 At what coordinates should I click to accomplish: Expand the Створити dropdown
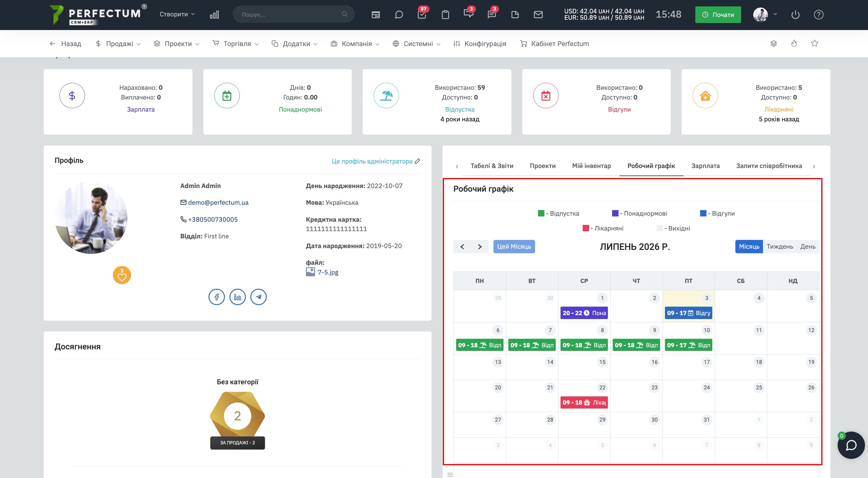177,14
